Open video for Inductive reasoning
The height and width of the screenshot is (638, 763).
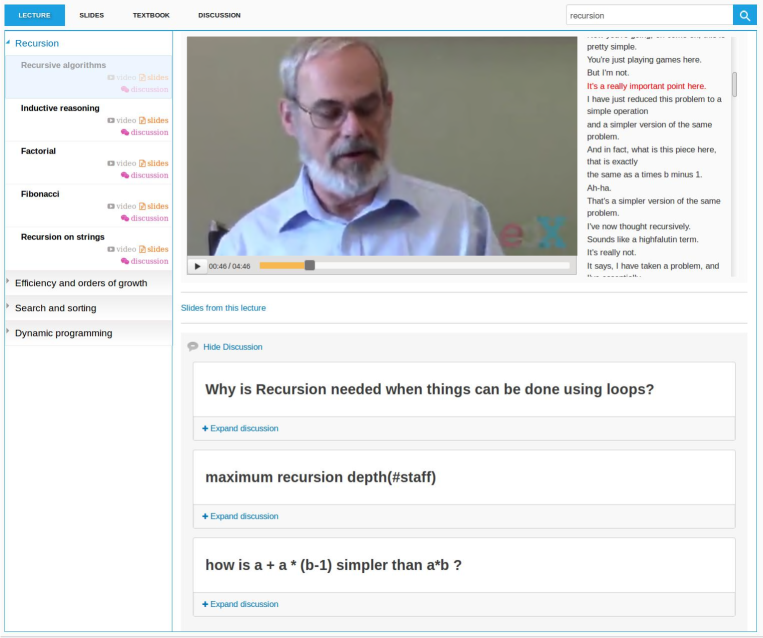click(122, 120)
